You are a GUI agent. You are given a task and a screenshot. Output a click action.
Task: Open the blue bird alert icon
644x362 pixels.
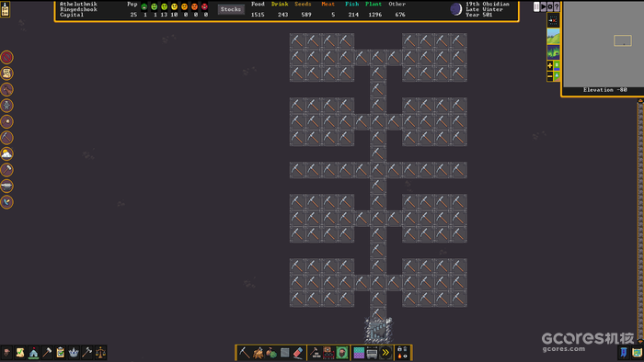(7, 202)
